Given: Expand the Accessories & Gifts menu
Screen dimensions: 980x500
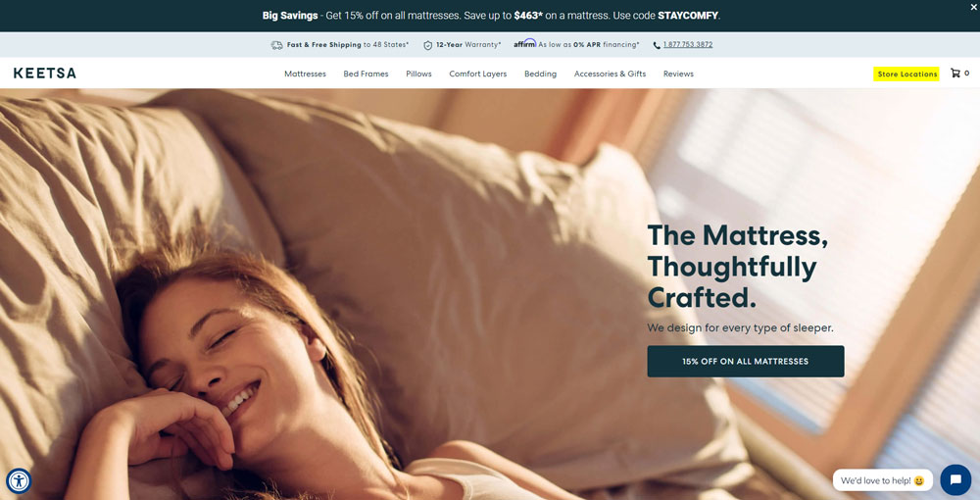Looking at the screenshot, I should [x=610, y=74].
